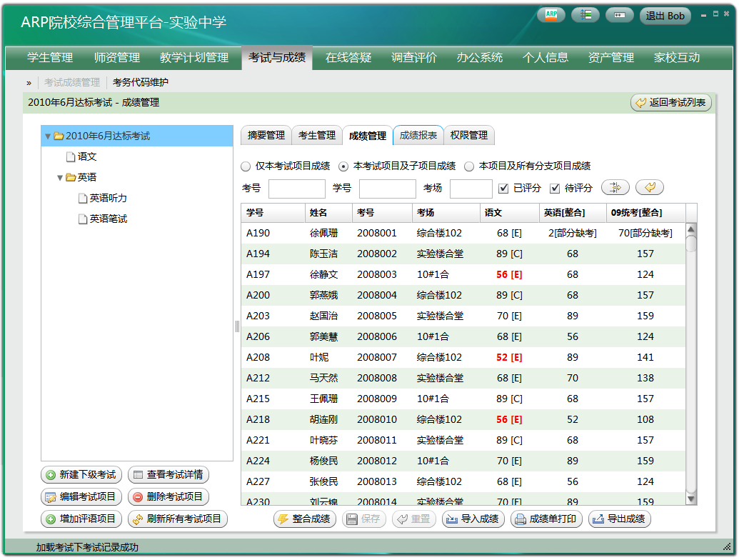The image size is (739, 560).
Task: Click the 英语听力 document icon
Action: 83,199
